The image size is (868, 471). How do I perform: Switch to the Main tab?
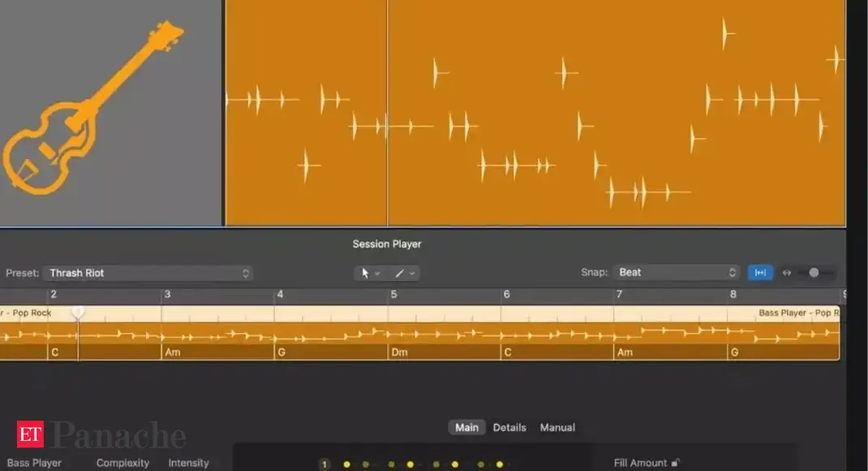click(466, 427)
